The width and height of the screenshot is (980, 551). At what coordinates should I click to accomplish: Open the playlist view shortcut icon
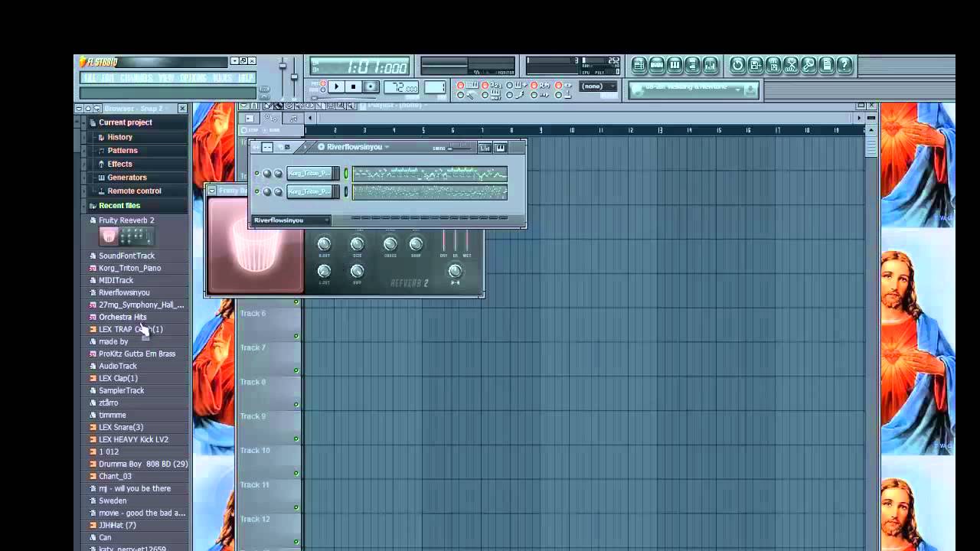pyautogui.click(x=639, y=66)
